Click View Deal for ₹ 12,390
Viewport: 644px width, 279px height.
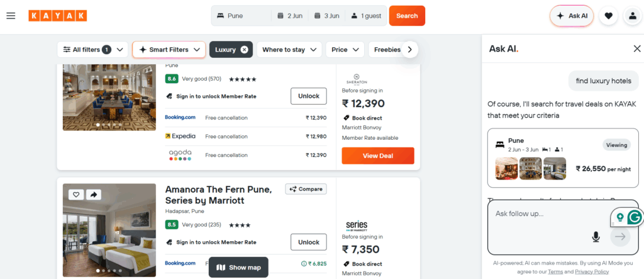click(x=378, y=156)
